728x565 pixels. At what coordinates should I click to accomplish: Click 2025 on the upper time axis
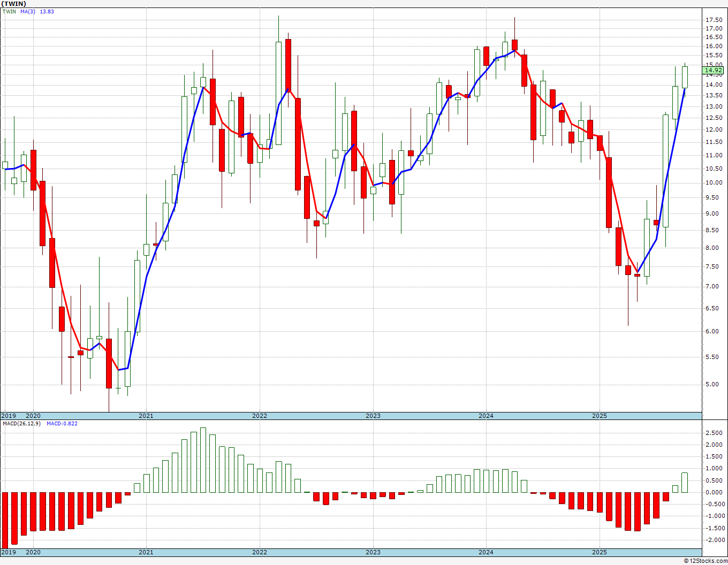pyautogui.click(x=599, y=416)
